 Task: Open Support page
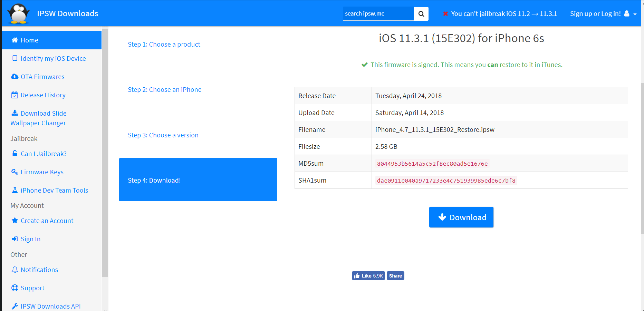[32, 288]
